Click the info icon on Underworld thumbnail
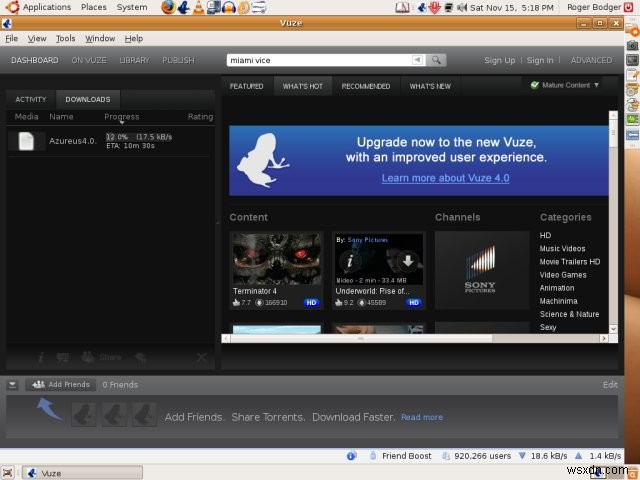The image size is (640, 480). coord(350,262)
